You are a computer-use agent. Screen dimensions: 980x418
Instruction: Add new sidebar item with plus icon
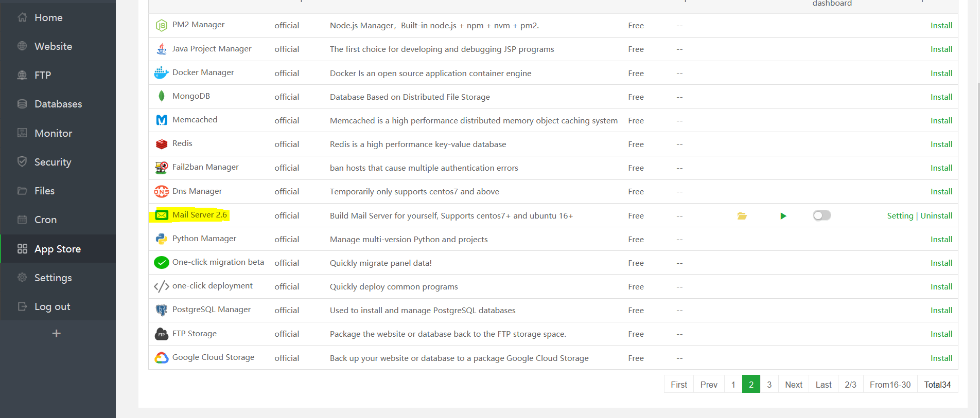tap(57, 334)
